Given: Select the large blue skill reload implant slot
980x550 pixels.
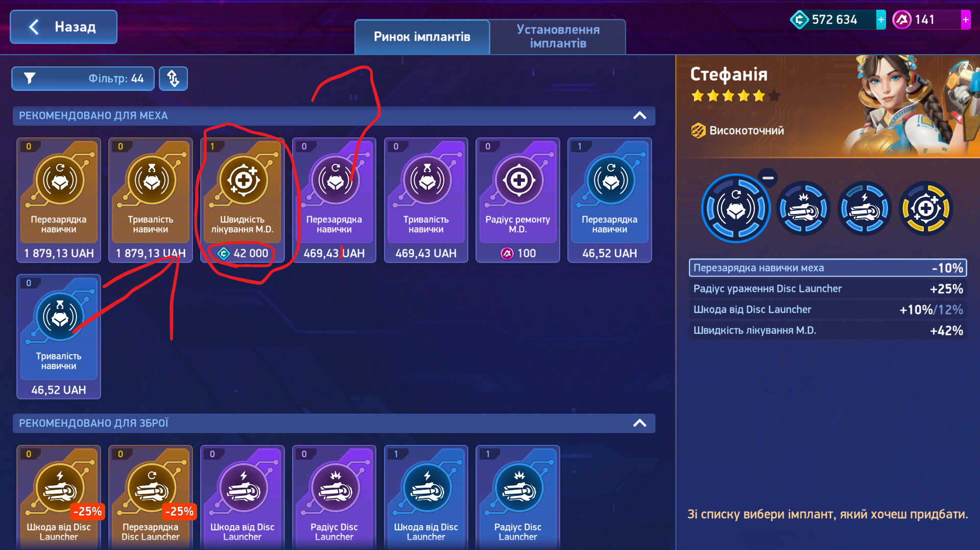Looking at the screenshot, I should (735, 208).
